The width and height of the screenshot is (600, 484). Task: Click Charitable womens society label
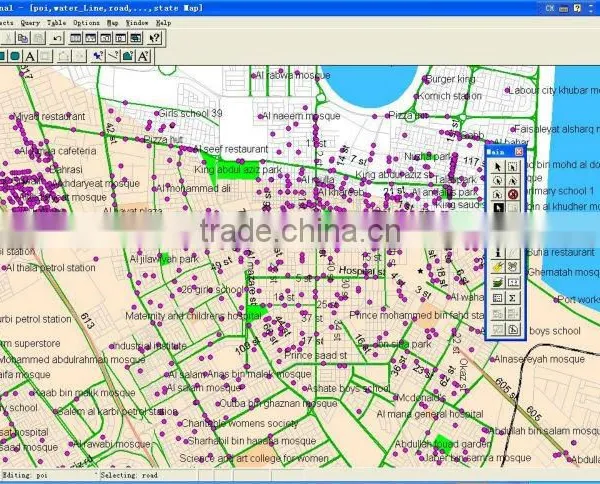pyautogui.click(x=240, y=424)
